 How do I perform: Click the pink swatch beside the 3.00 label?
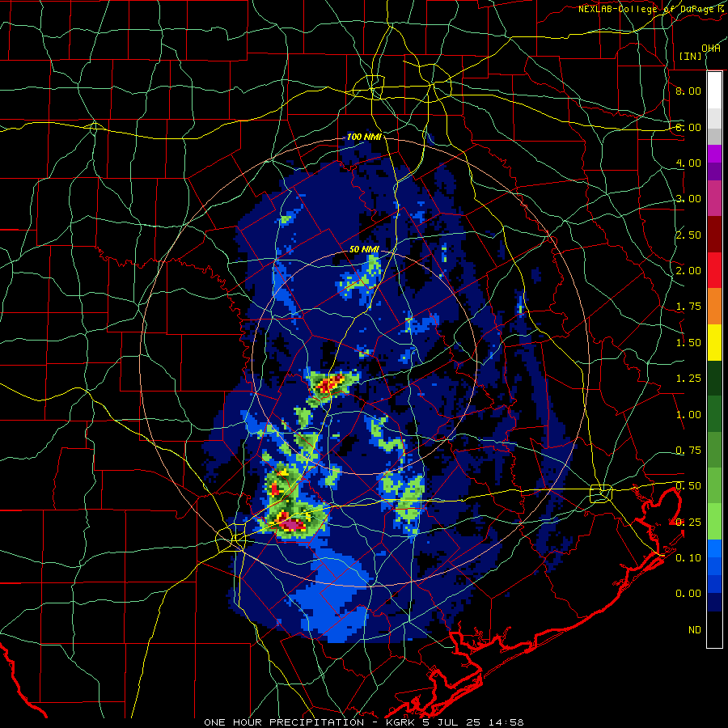[714, 198]
